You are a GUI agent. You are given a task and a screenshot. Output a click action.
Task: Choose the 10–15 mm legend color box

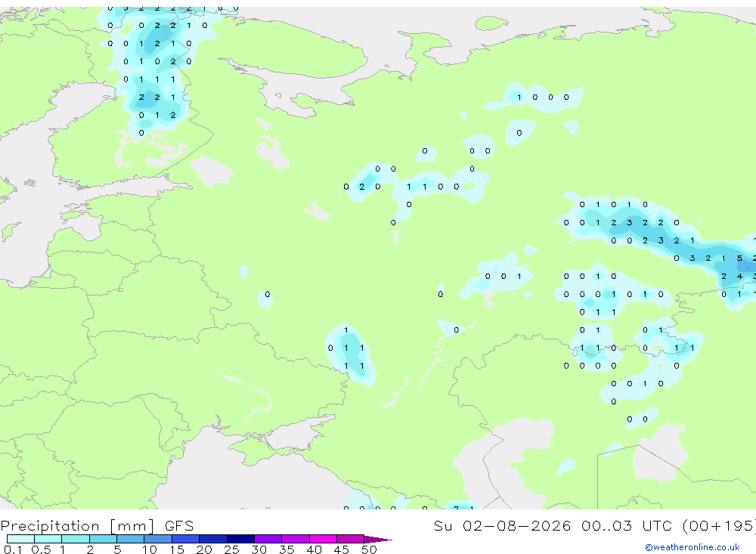[158, 539]
